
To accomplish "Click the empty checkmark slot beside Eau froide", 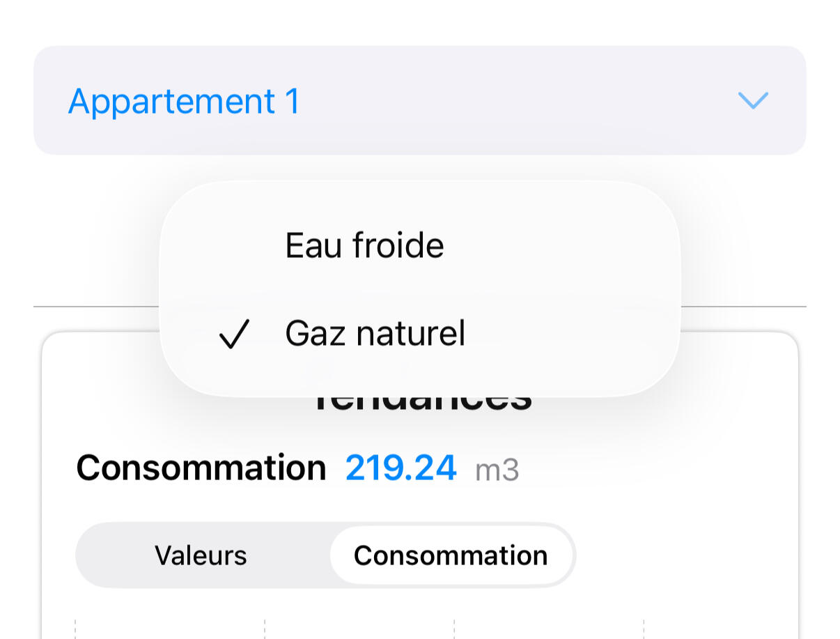I will pos(234,245).
